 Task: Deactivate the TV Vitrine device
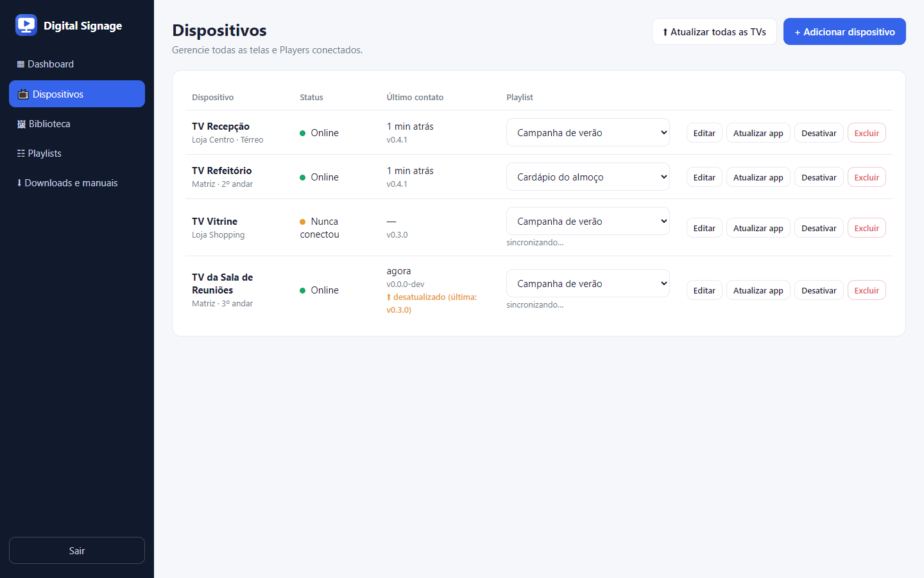pyautogui.click(x=819, y=228)
